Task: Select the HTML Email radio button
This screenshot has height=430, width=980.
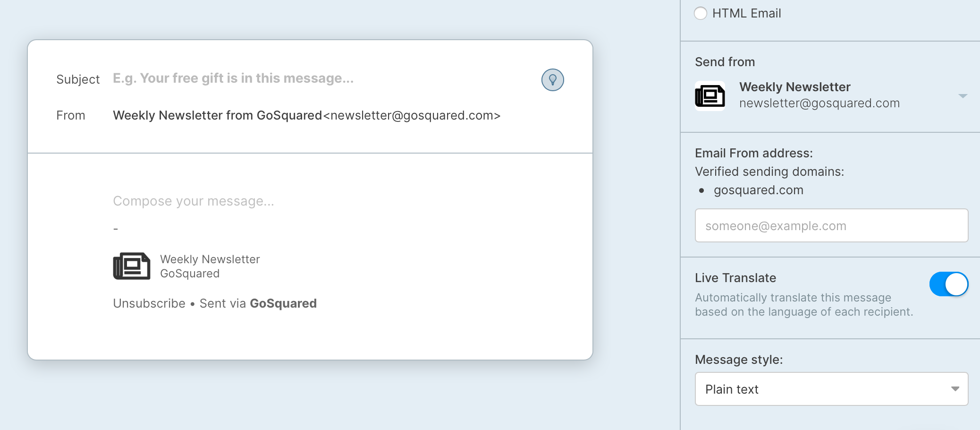Action: [x=701, y=13]
